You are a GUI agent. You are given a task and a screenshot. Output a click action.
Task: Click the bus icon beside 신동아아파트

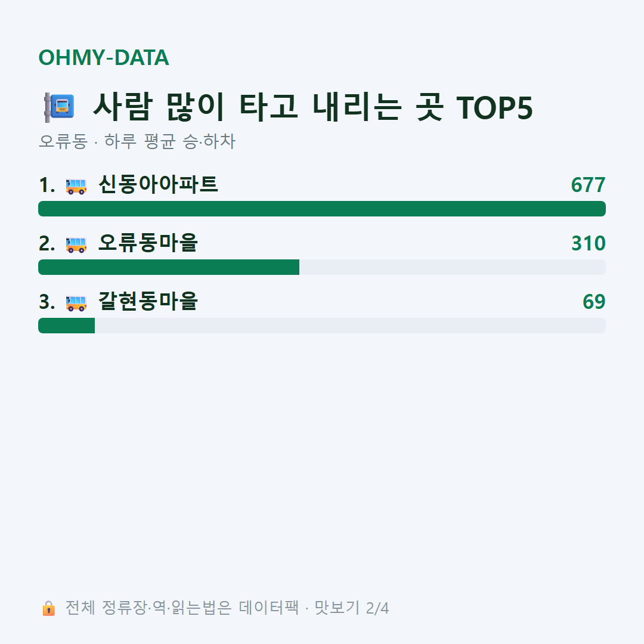[x=76, y=186]
